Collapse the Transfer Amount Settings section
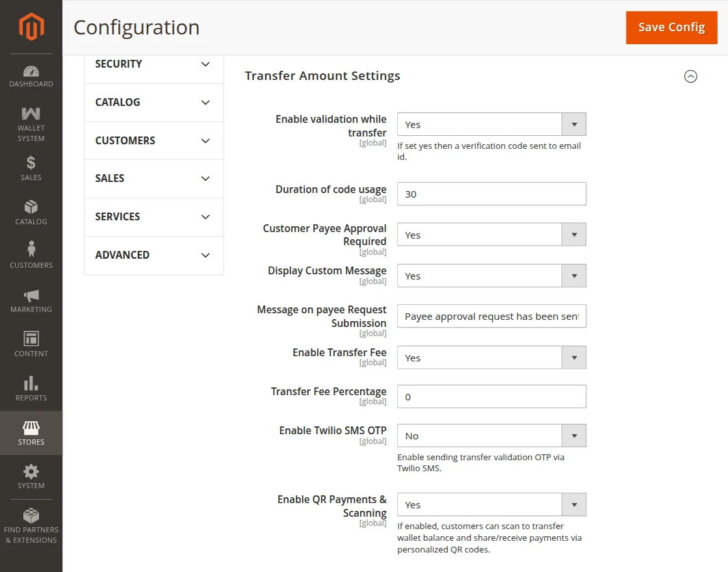This screenshot has height=572, width=728. (690, 76)
